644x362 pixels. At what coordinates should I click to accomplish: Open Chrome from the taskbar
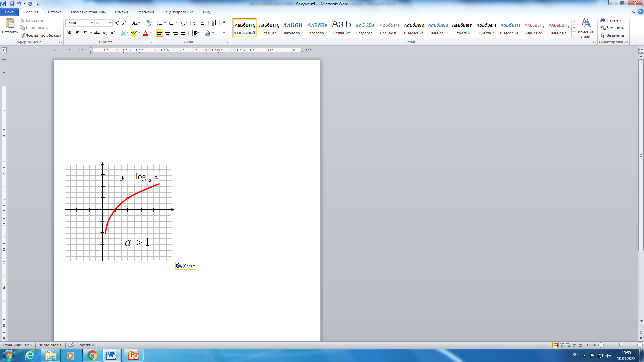point(92,355)
